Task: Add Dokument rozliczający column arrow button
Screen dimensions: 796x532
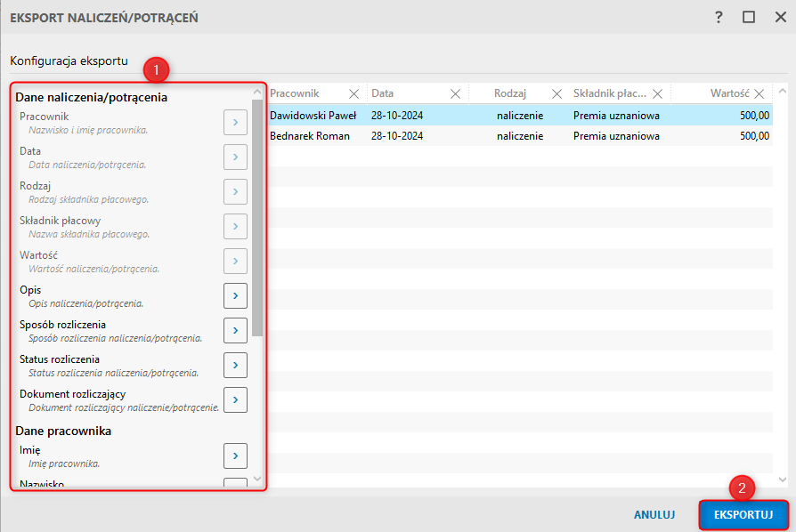Action: coord(235,399)
